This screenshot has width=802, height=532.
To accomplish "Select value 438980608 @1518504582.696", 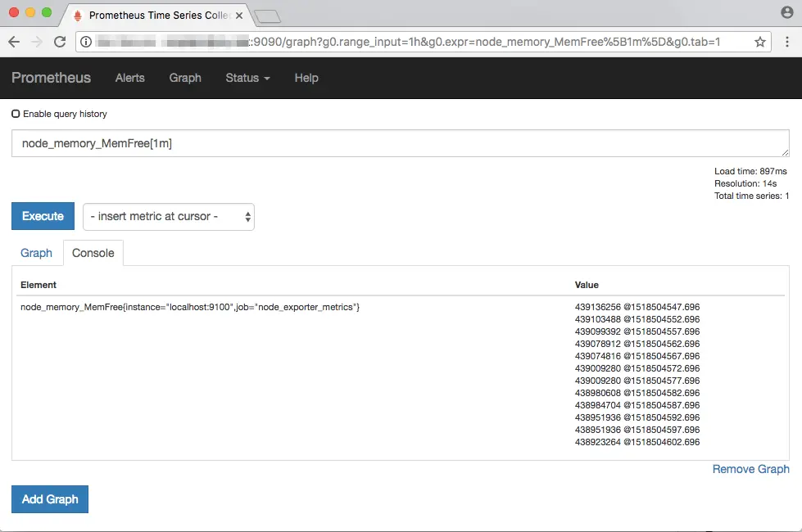I will tap(637, 393).
